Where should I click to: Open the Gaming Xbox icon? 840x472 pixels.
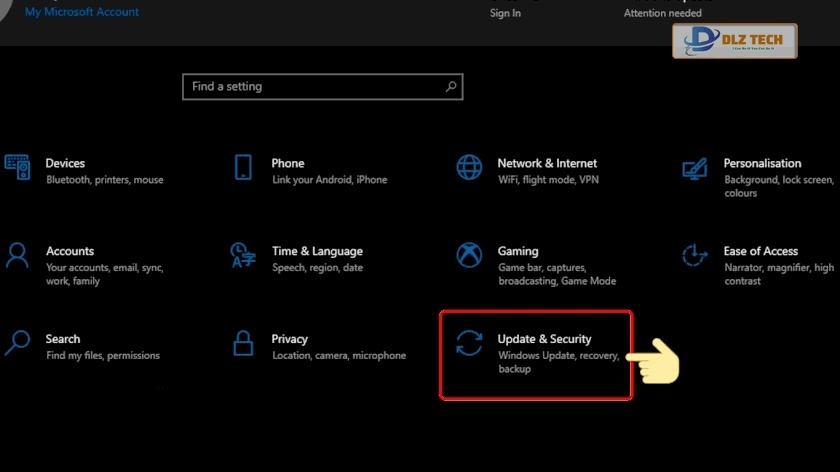click(x=469, y=255)
